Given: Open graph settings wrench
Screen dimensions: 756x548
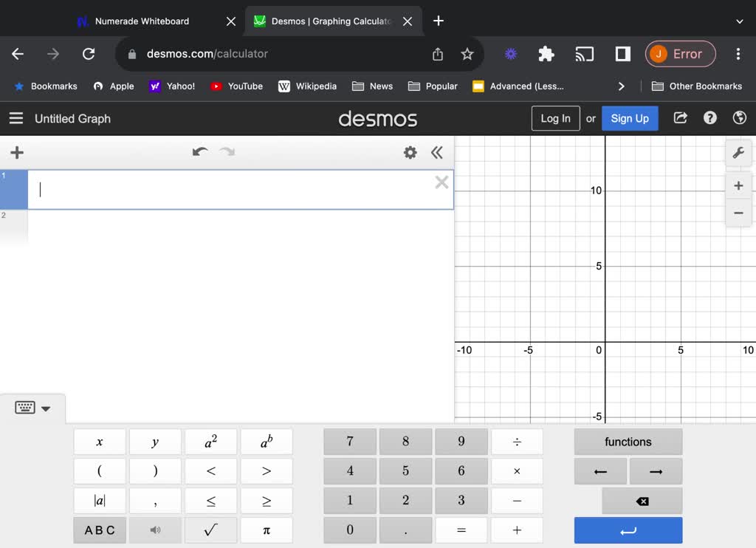Looking at the screenshot, I should [738, 153].
